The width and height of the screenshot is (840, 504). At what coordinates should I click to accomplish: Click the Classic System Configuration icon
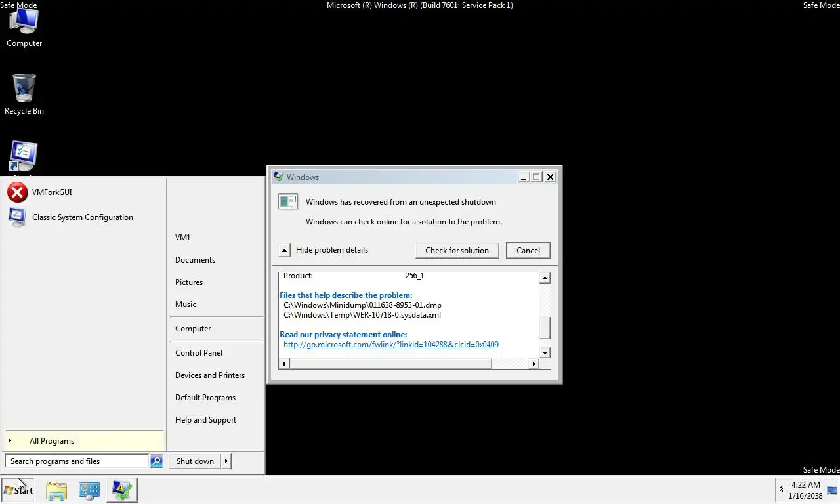click(x=17, y=217)
